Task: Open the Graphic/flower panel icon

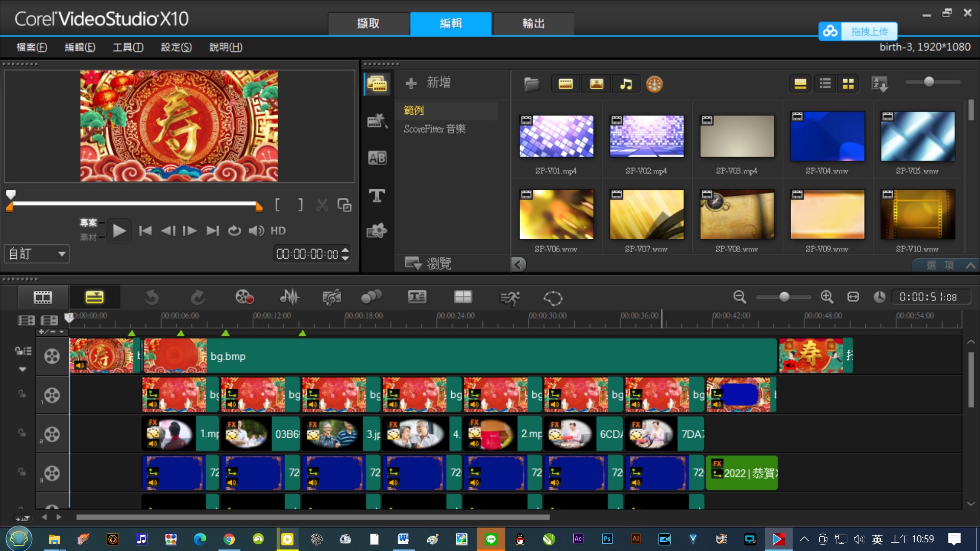Action: point(377,231)
